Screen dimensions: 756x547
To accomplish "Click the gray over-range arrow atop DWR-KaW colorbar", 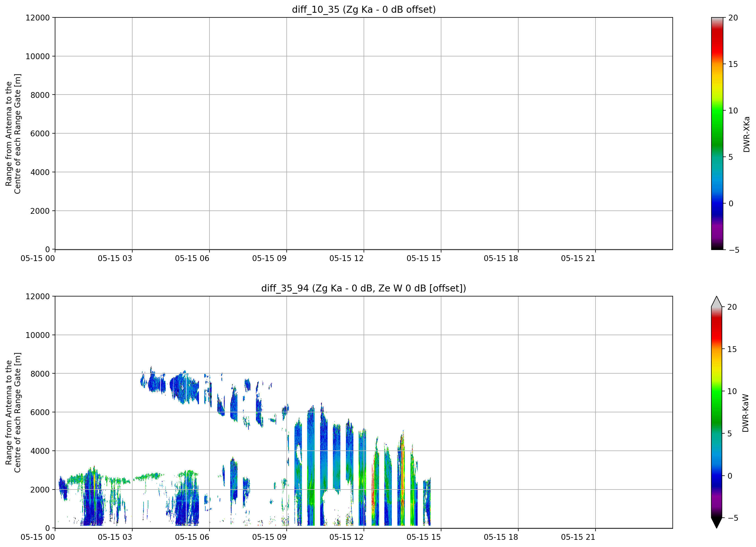I will 716,303.
